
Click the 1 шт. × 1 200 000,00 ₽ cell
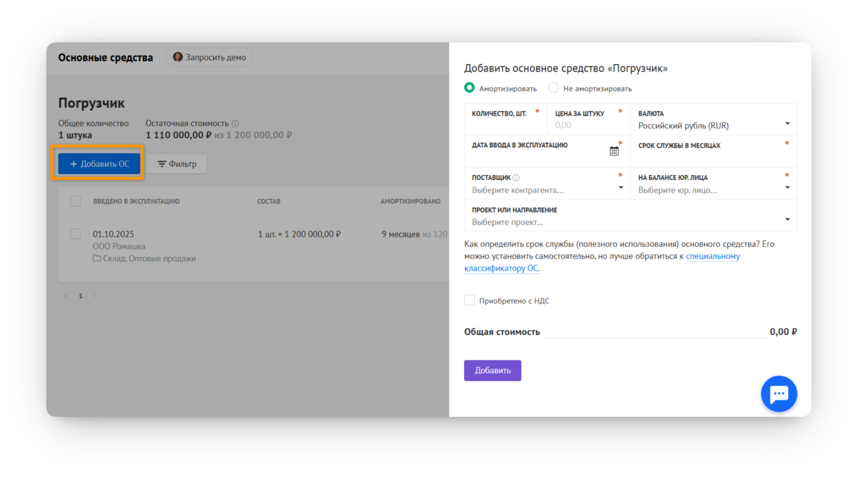(299, 234)
